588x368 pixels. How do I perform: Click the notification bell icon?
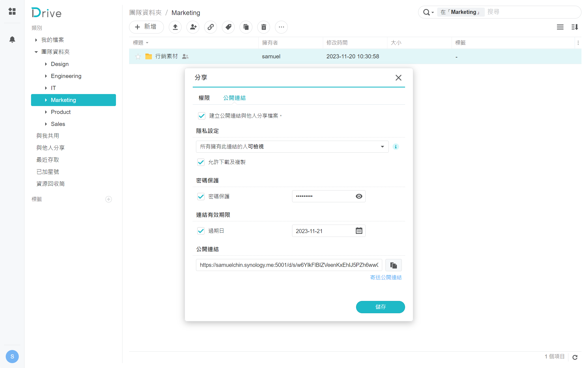[x=12, y=40]
